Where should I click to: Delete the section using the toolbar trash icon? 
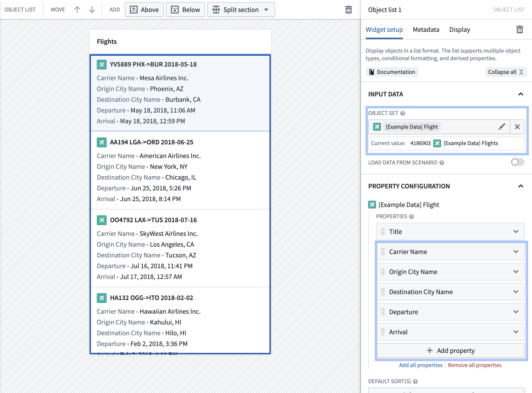pos(348,10)
